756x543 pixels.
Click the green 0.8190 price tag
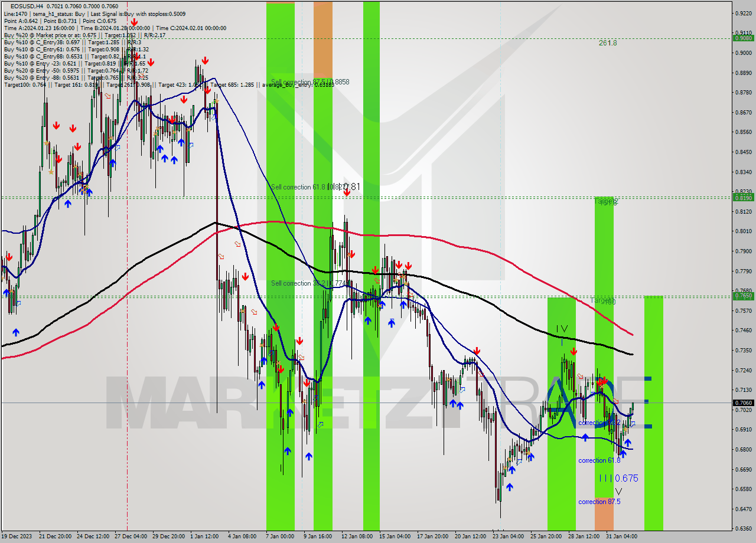[x=743, y=198]
